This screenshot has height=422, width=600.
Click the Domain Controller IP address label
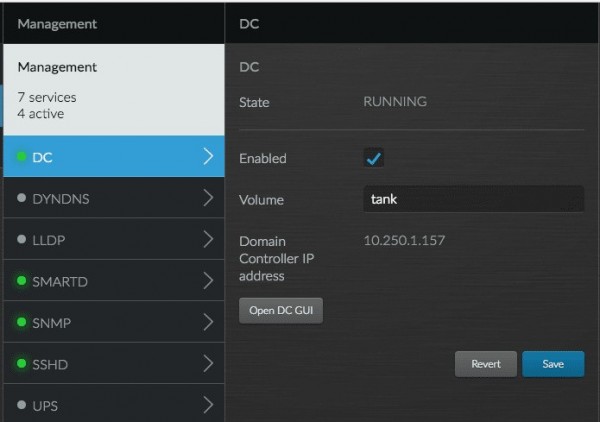[277, 259]
